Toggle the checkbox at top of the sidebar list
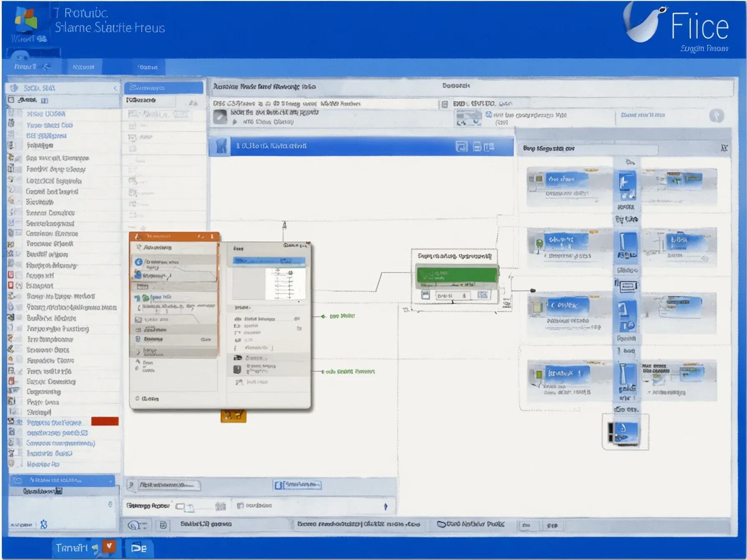Image resolution: width=747 pixels, height=560 pixels. (x=11, y=100)
